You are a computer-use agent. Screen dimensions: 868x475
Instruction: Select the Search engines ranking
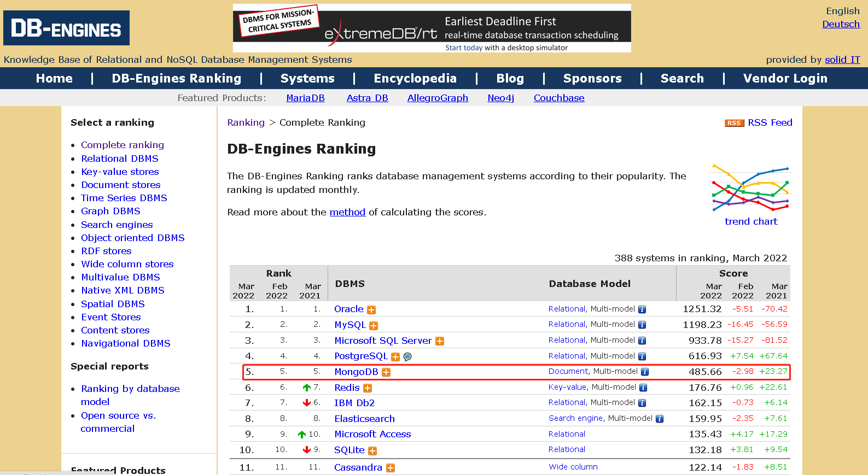[x=117, y=225]
